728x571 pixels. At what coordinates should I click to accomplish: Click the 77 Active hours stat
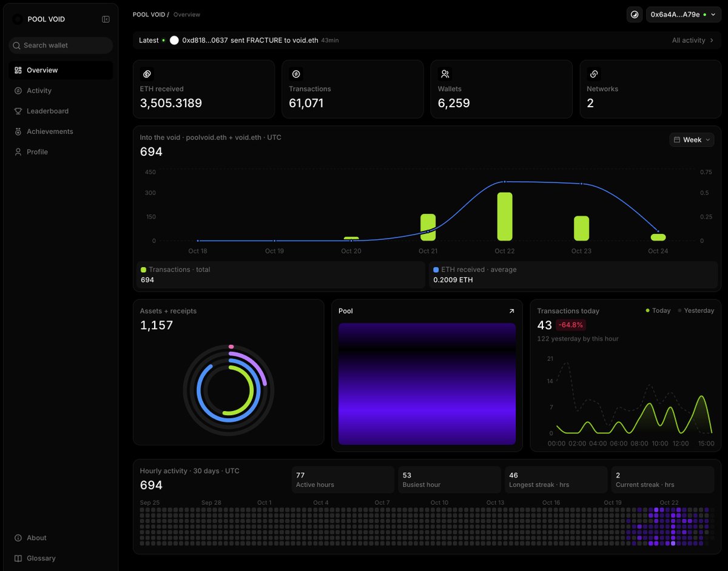(343, 480)
